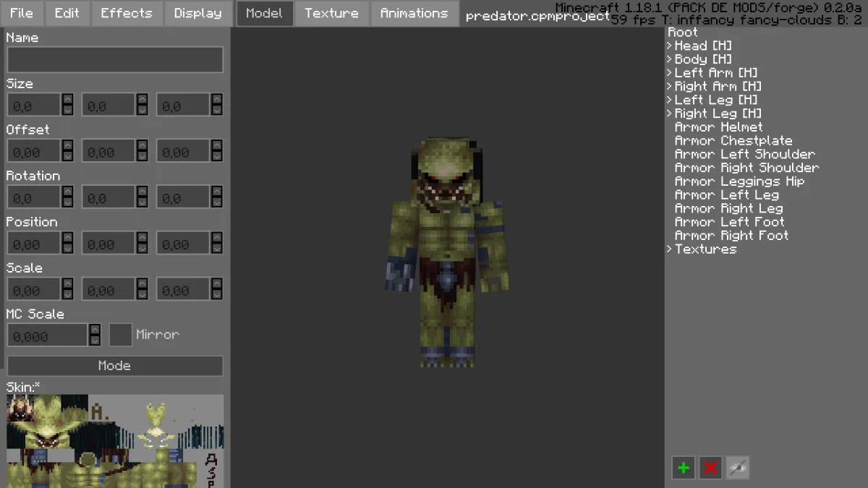The width and height of the screenshot is (868, 488).
Task: Expand the Body [H] tree node
Action: point(670,59)
